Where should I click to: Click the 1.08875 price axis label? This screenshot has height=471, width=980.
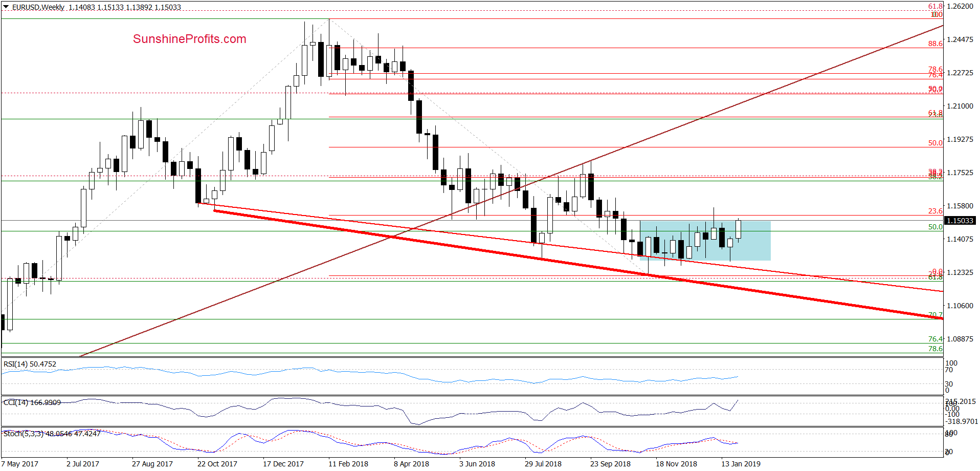pyautogui.click(x=960, y=339)
